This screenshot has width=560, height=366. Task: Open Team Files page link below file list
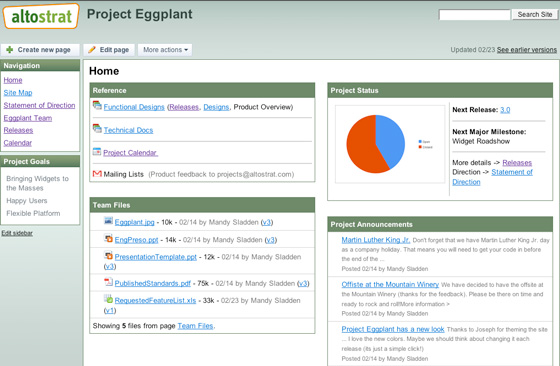click(195, 326)
